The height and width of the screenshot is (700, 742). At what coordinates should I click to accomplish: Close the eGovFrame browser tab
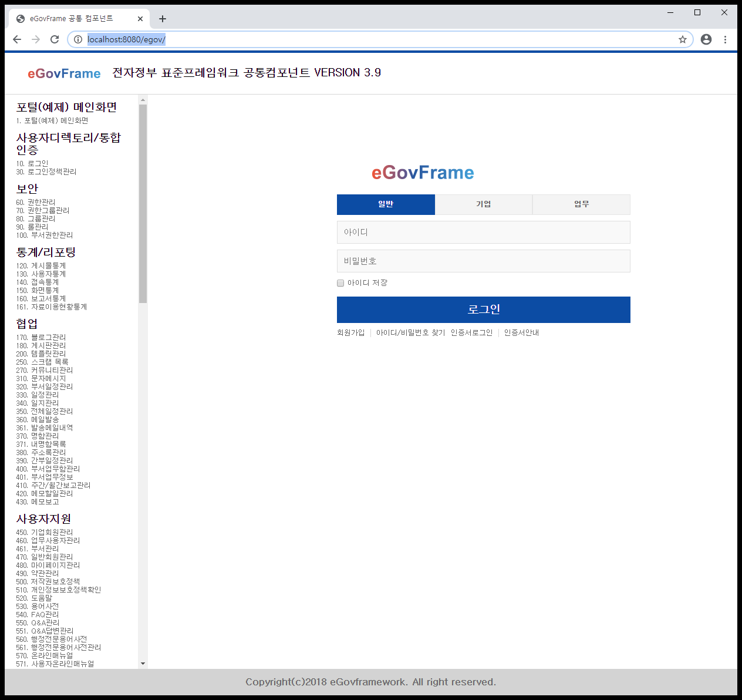click(140, 19)
